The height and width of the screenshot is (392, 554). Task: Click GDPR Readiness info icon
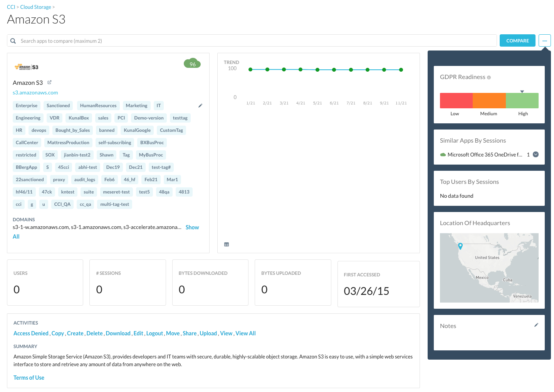tap(489, 77)
